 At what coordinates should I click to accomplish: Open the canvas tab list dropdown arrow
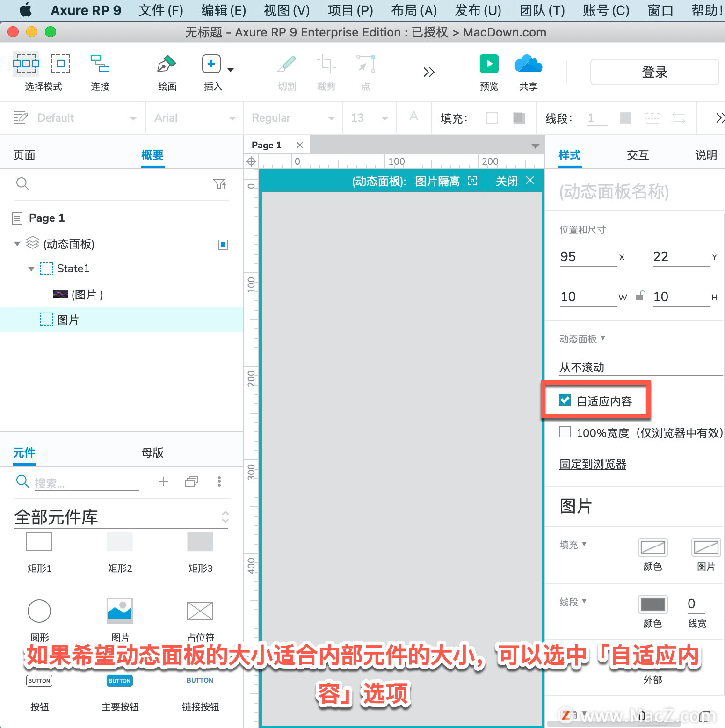point(536,146)
